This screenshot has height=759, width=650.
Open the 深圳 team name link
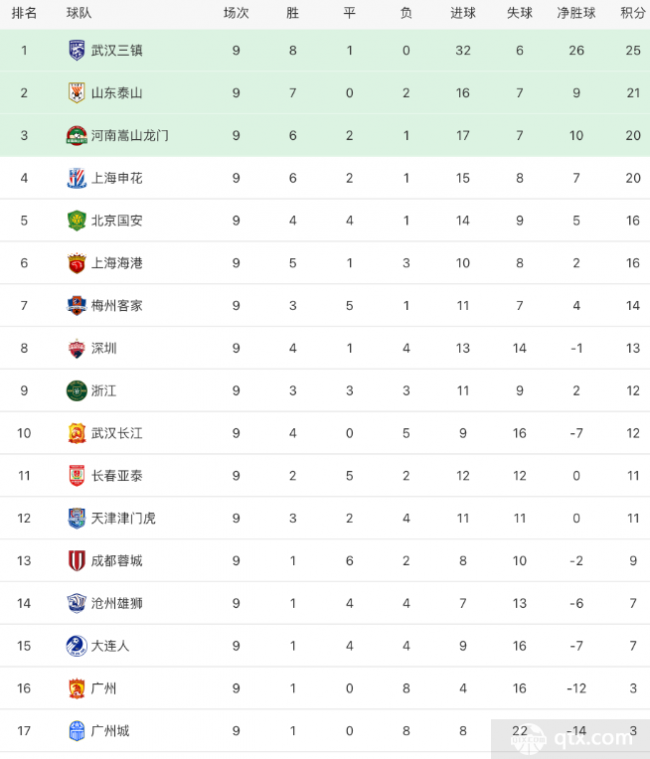[x=104, y=348]
